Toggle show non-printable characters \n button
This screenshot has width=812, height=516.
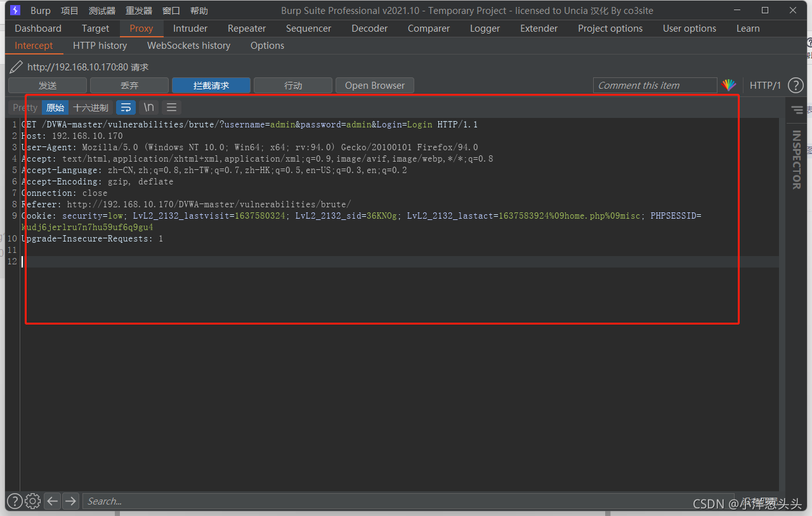click(x=148, y=107)
